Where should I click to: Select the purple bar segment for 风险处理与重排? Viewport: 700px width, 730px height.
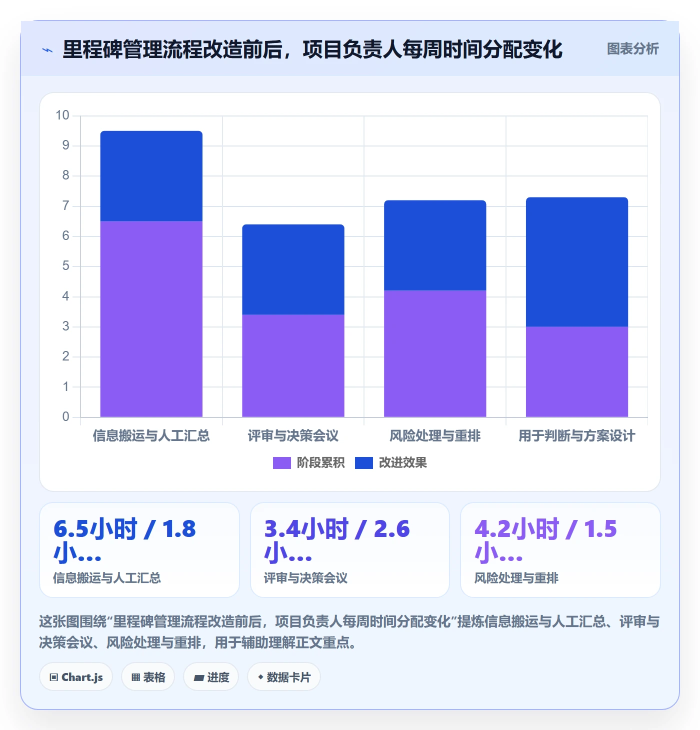click(435, 353)
